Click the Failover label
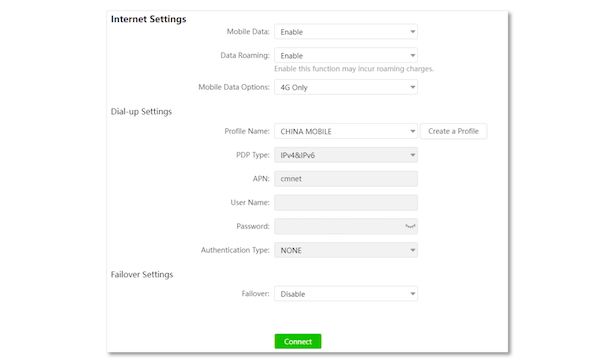 (255, 294)
